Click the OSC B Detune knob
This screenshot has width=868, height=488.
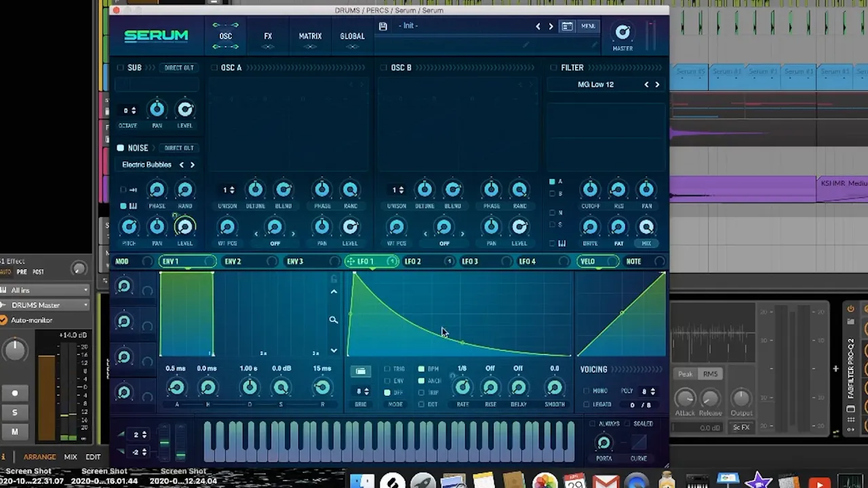[425, 190]
